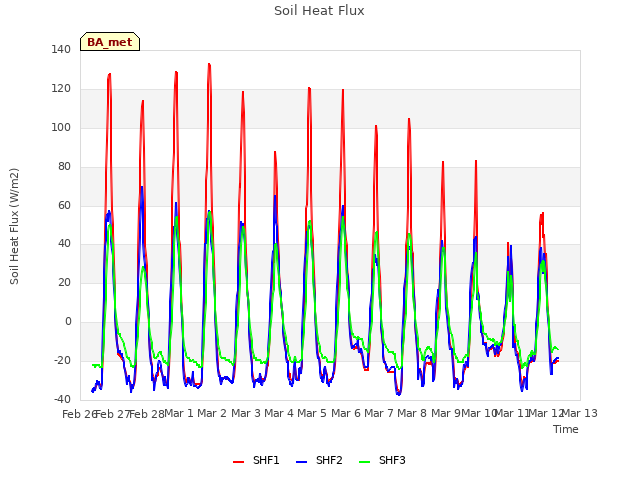640x480 pixels.
Task: Click the Mar 2 x-axis label
Action: 212,413
